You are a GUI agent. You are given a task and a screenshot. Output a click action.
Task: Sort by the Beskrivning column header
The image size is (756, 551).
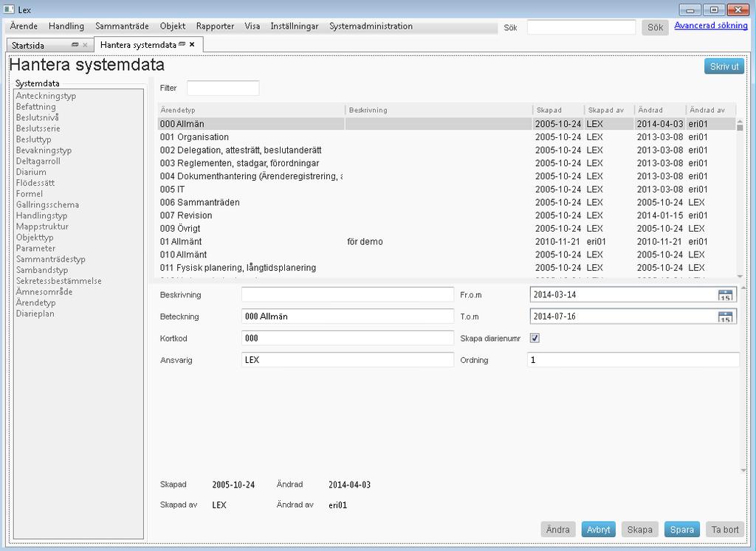point(439,111)
